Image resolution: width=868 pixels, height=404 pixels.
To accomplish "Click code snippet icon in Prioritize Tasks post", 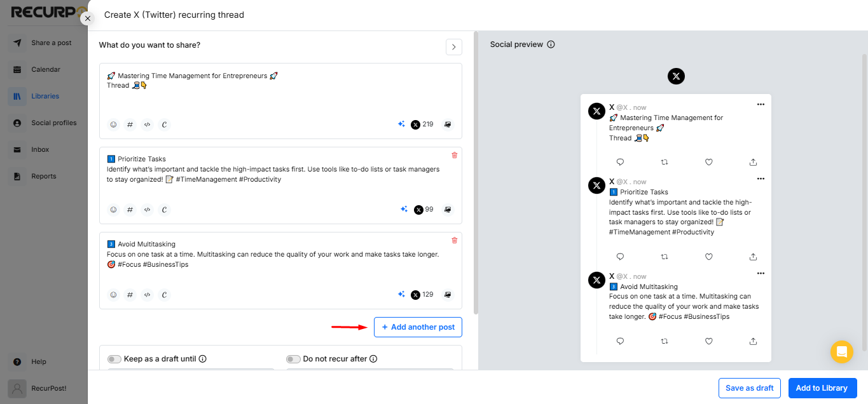I will click(148, 210).
